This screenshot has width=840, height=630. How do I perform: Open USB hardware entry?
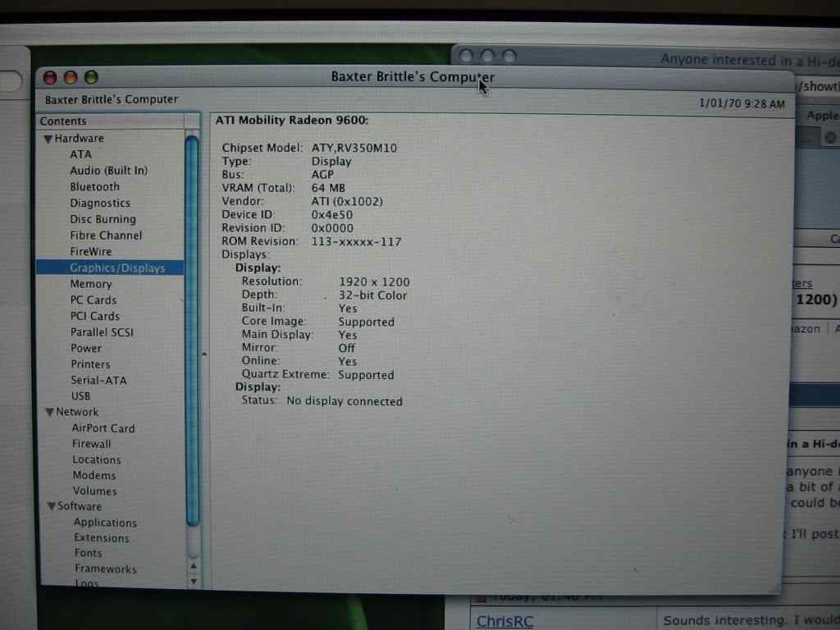(81, 396)
